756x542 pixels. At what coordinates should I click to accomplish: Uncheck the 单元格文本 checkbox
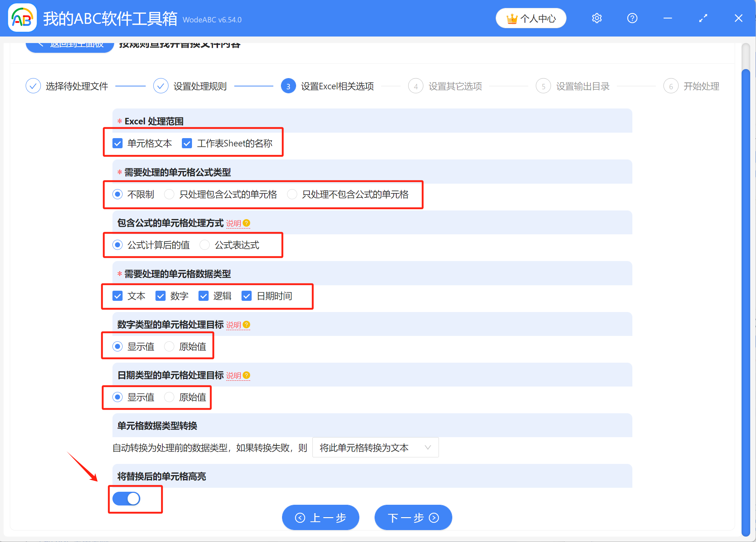(118, 144)
